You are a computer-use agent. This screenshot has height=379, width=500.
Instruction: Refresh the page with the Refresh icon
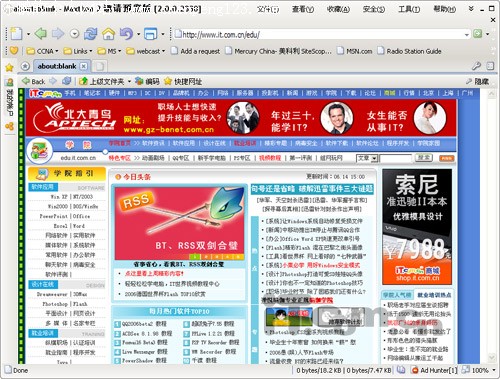point(91,34)
